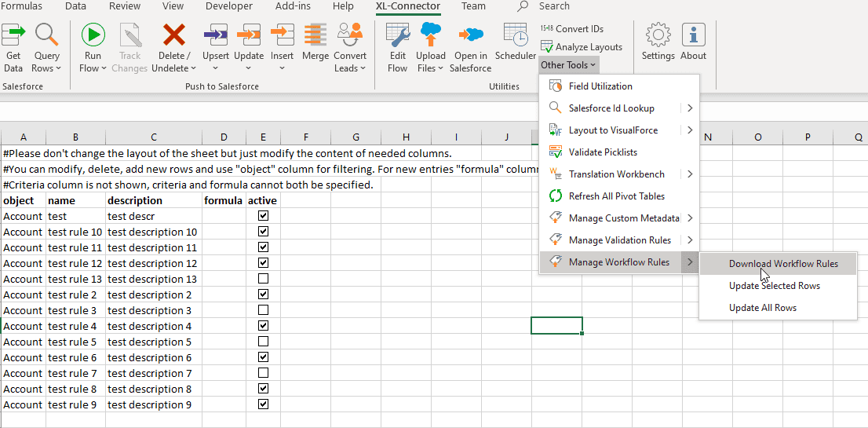Image resolution: width=868 pixels, height=428 pixels.
Task: Click the Upsert arrow icon
Action: tap(215, 35)
